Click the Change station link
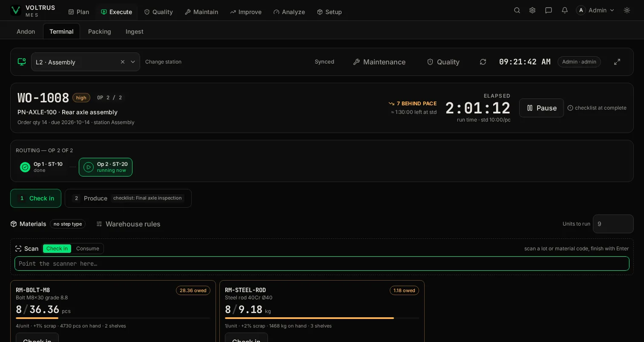 tap(163, 62)
